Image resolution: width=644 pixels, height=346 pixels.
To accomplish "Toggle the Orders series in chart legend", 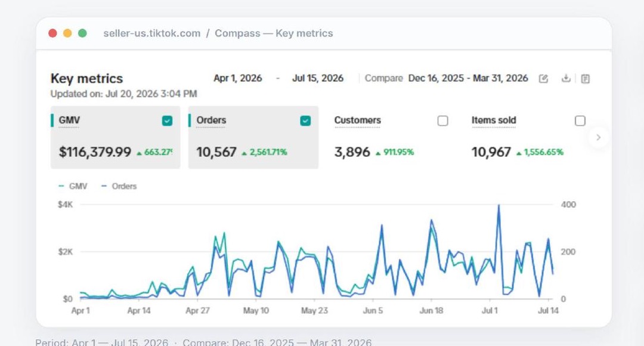I will [x=119, y=186].
